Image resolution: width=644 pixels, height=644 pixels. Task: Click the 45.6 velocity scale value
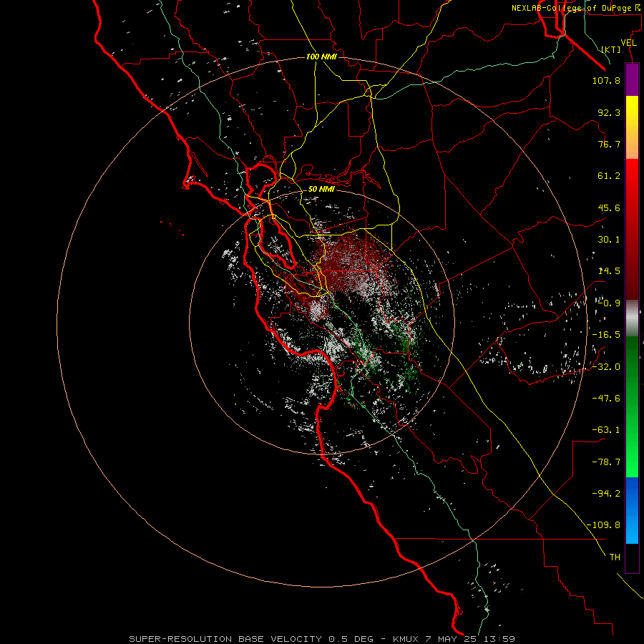pos(609,208)
